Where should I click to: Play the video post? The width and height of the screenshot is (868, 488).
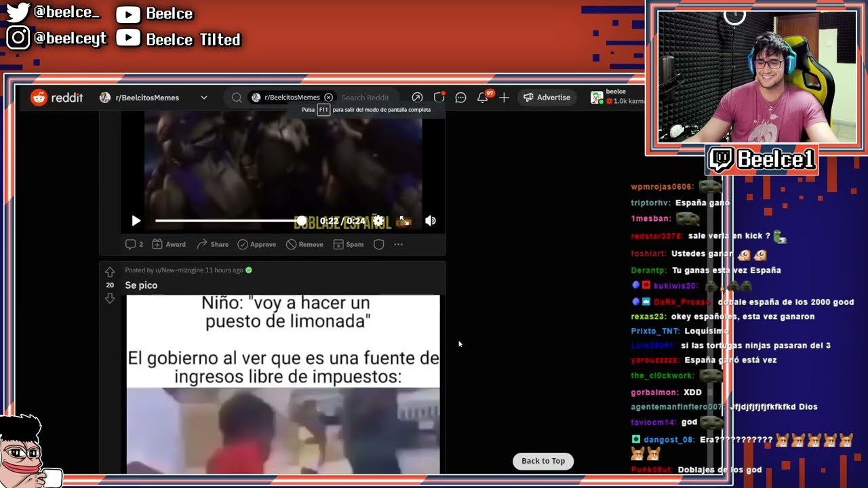(136, 220)
